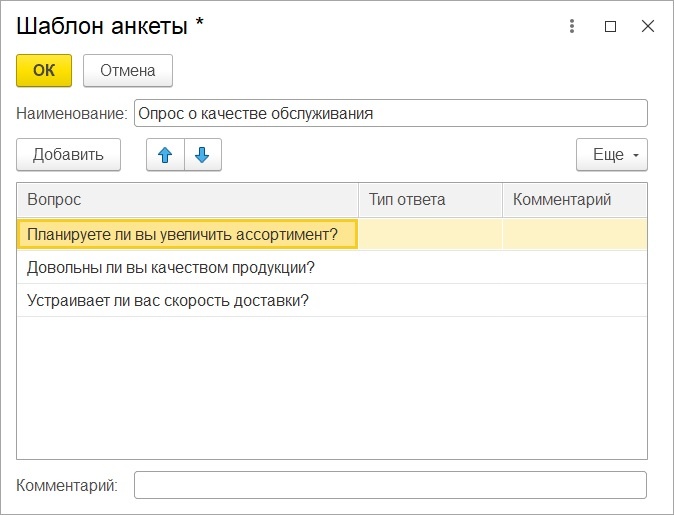Select the question about качеством продукции
Image resolution: width=674 pixels, height=515 pixels.
[x=171, y=267]
